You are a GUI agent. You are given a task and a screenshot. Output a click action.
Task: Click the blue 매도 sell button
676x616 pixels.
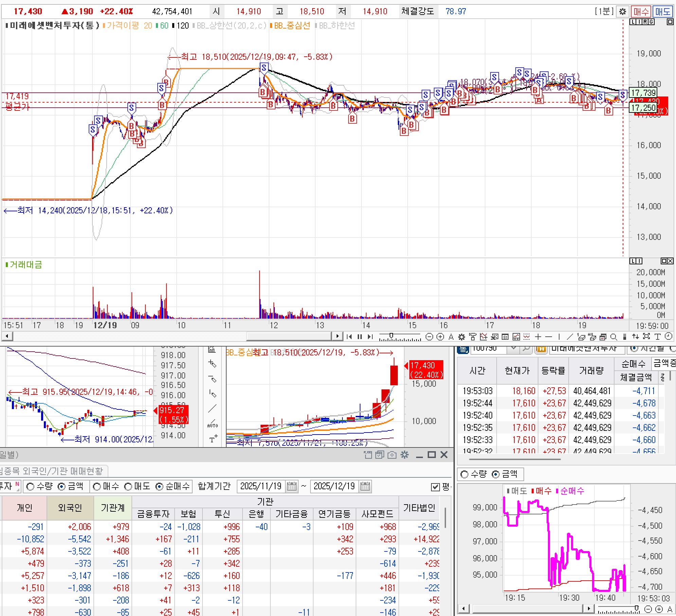(662, 12)
